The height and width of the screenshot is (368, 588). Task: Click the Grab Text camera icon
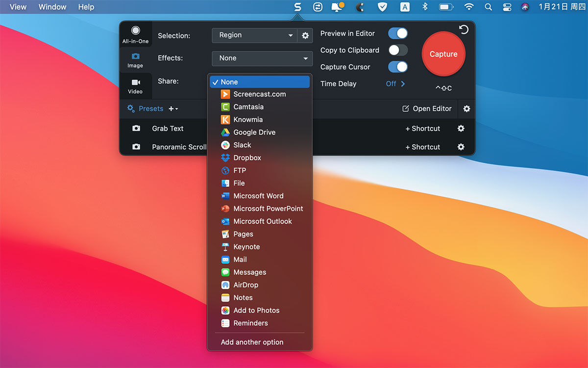pyautogui.click(x=136, y=129)
